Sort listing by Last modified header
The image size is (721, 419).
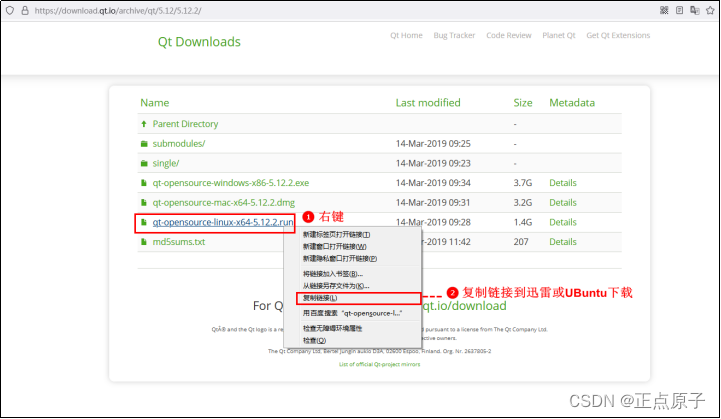point(428,103)
